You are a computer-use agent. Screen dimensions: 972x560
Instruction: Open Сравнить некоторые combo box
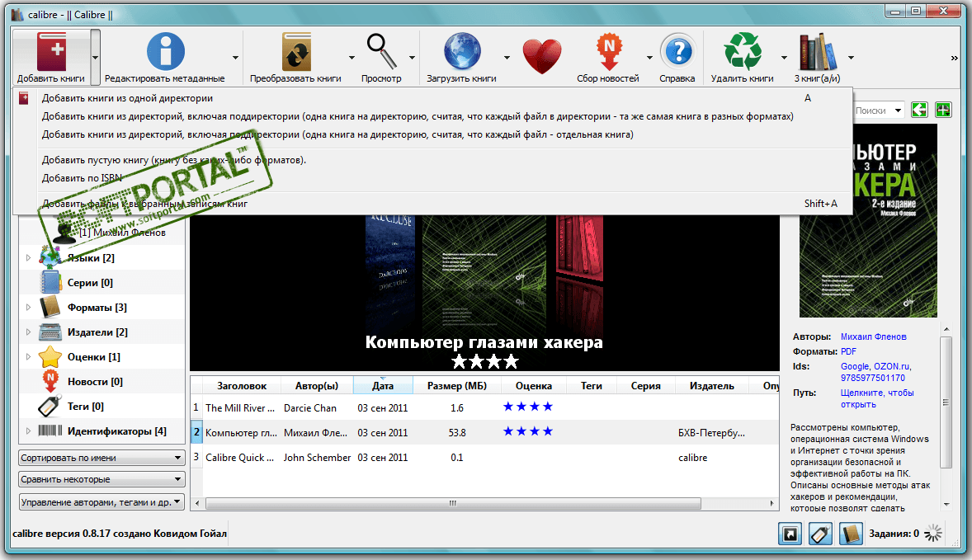[x=101, y=479]
